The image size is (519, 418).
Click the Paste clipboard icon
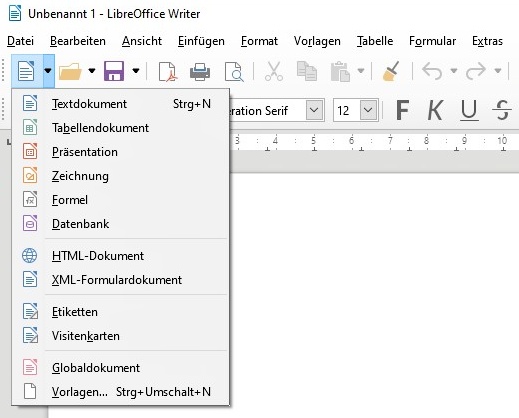point(340,71)
